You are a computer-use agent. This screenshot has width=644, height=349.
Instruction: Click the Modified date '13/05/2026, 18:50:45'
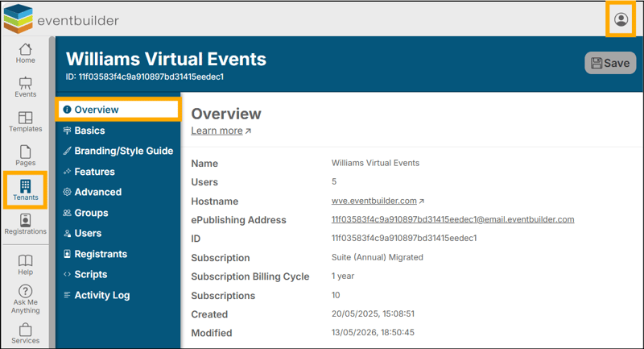(373, 332)
